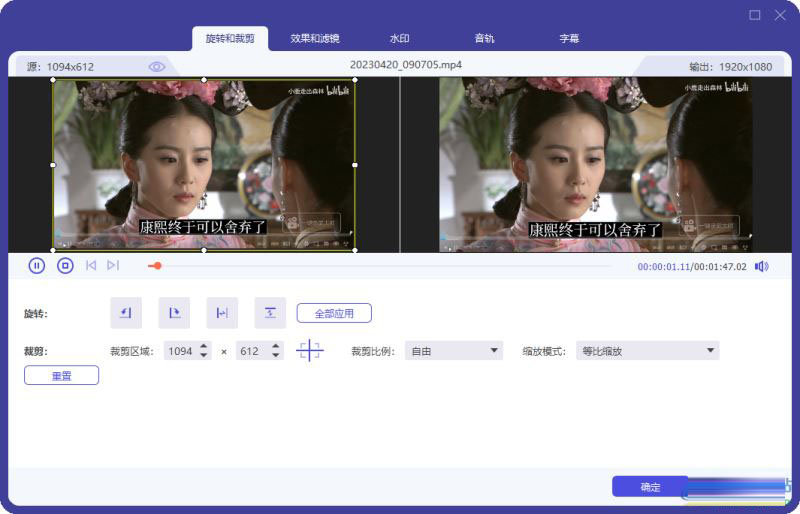Click the top-left crop handle
The width and height of the screenshot is (800, 514).
coord(53,80)
